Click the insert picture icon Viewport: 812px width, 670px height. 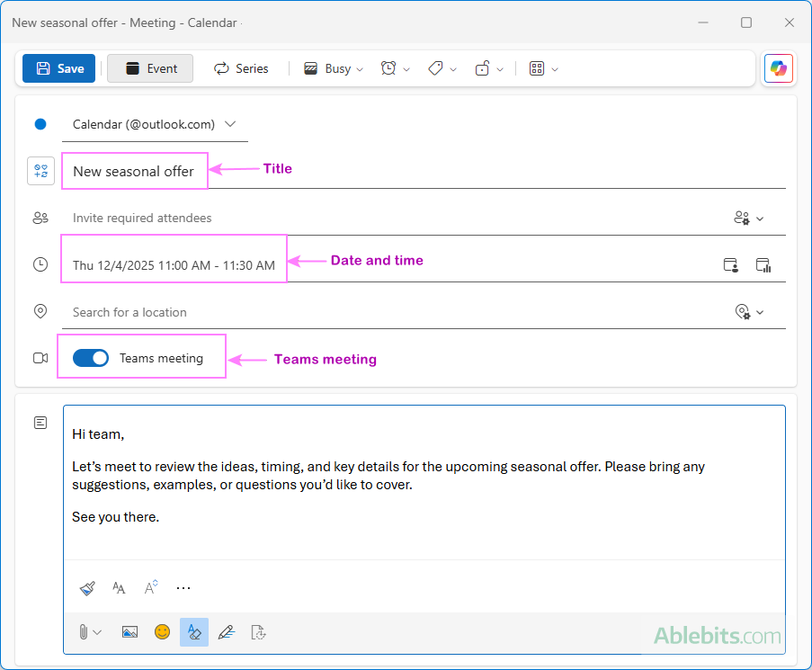tap(129, 632)
